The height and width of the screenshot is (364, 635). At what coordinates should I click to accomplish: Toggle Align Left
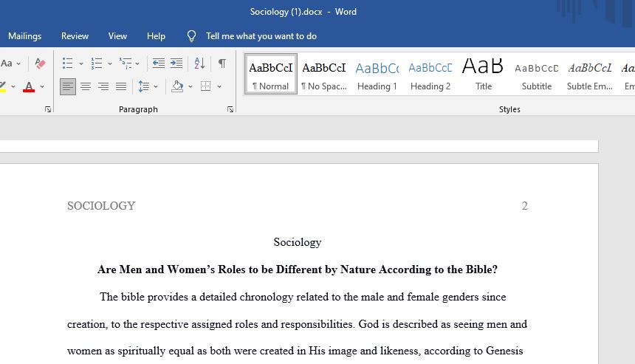point(68,86)
